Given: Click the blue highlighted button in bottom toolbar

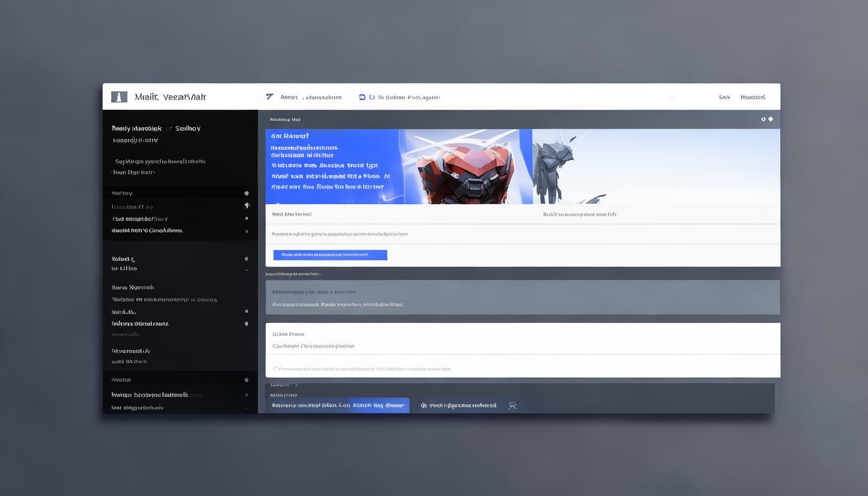Looking at the screenshot, I should [378, 406].
